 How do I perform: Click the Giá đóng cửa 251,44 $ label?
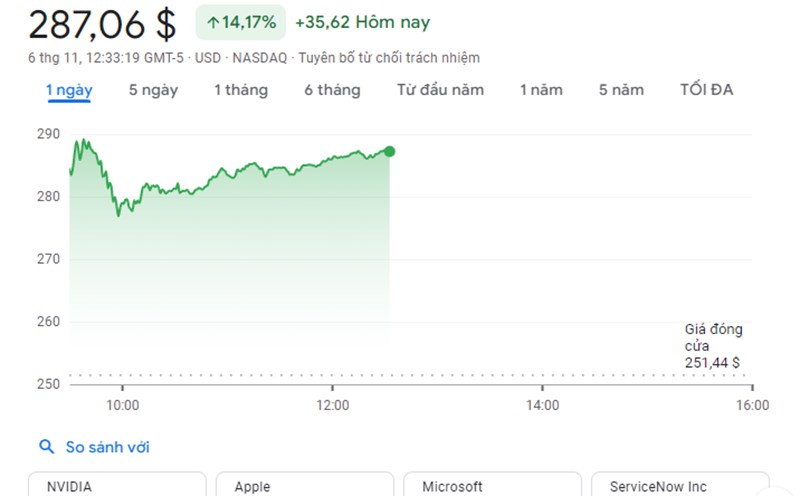[x=713, y=345]
